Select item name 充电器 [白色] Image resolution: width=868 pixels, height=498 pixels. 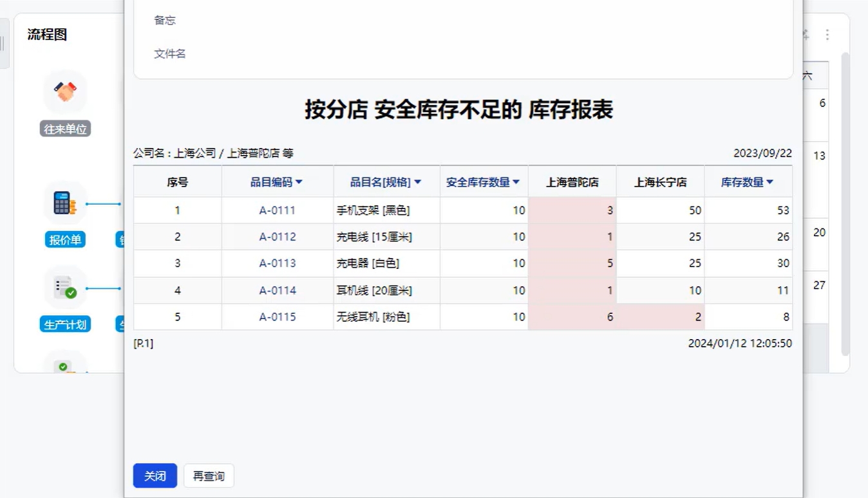pos(368,263)
